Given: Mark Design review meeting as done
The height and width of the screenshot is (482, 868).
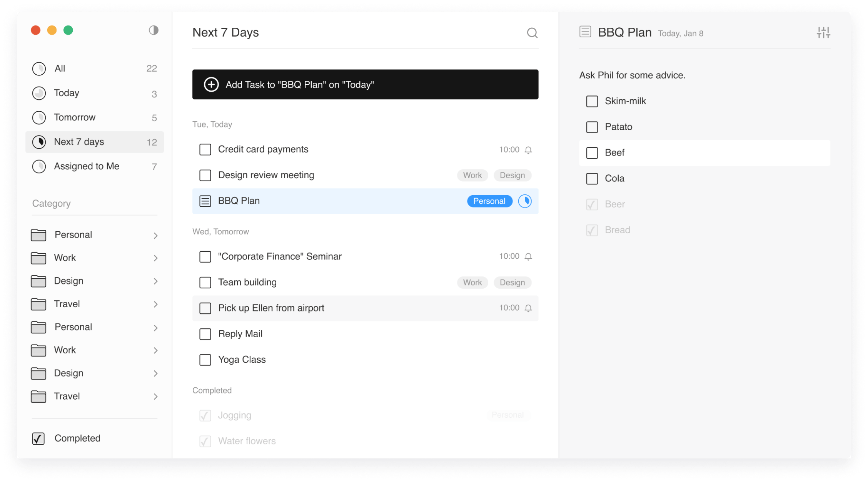Looking at the screenshot, I should point(205,175).
